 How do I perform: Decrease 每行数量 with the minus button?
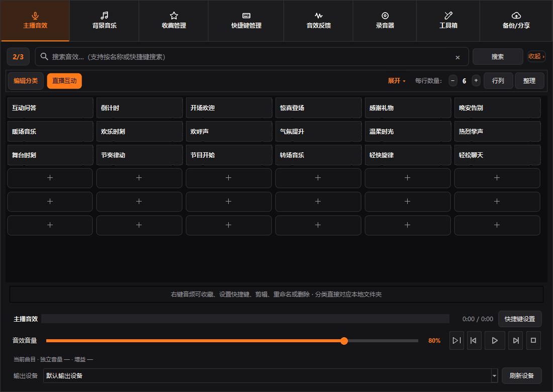click(x=453, y=81)
